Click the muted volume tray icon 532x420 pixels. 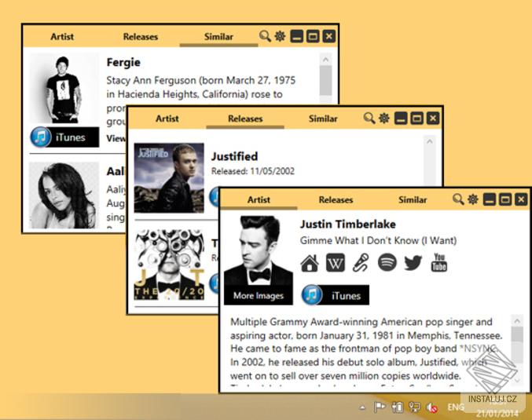(x=432, y=407)
